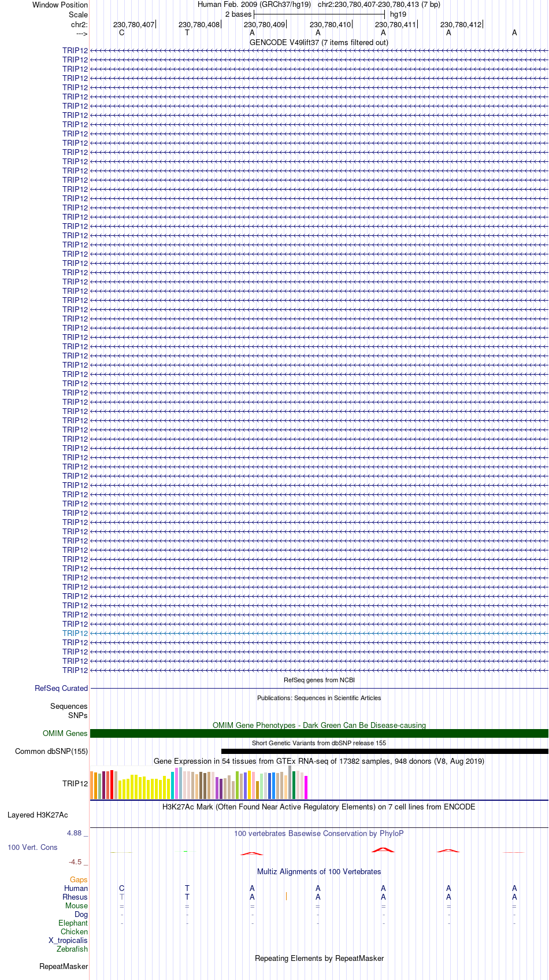Viewport: 549px width, 980px height.
Task: Click Publications: Sequences in Scientific Articles title
Action: click(x=319, y=698)
